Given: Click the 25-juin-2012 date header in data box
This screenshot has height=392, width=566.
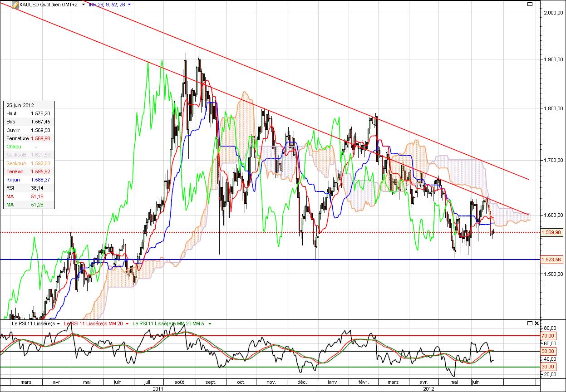Looking at the screenshot, I should [20, 105].
